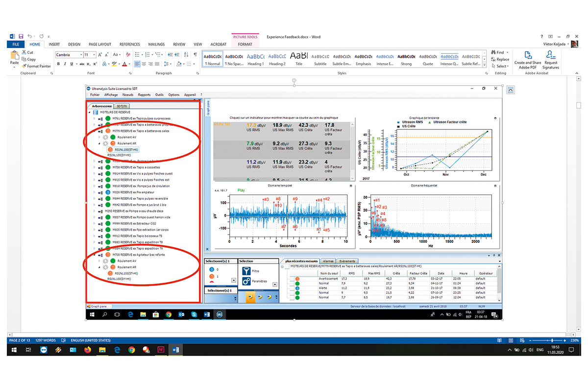This screenshot has height=380, width=588.
Task: Expand the Styles gallery More arrow
Action: 484,65
